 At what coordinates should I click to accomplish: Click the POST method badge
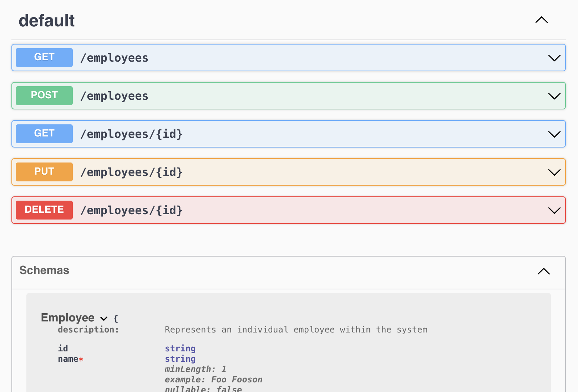coord(44,96)
